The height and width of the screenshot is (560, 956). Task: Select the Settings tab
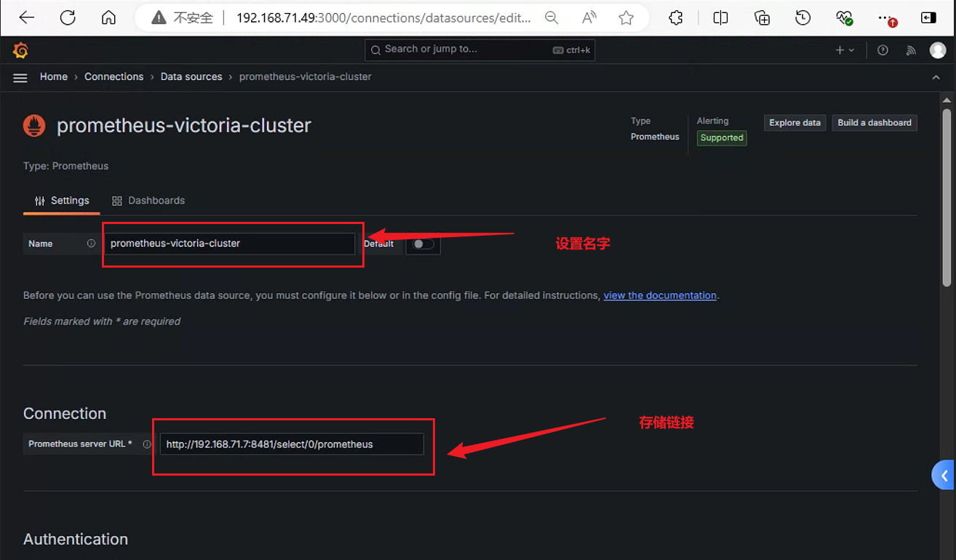[62, 201]
